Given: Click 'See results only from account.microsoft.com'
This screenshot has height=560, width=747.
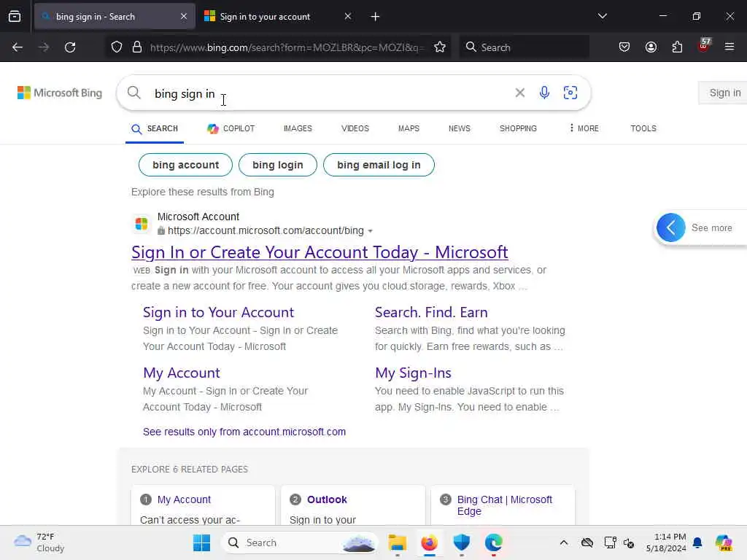Looking at the screenshot, I should tap(244, 432).
